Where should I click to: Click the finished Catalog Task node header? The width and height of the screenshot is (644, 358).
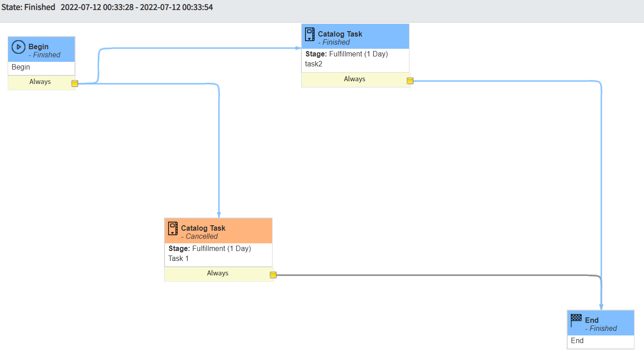355,36
